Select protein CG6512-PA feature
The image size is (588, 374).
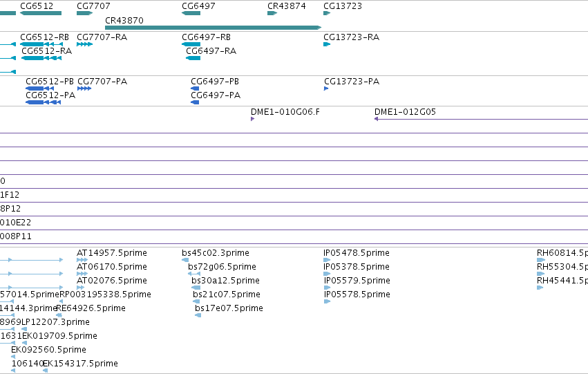pos(43,102)
